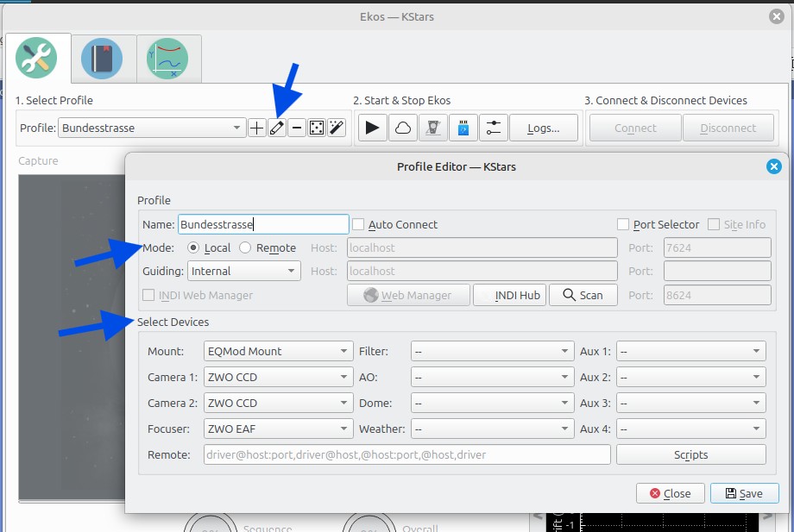
Task: Open the Guiding dropdown
Action: click(x=243, y=272)
